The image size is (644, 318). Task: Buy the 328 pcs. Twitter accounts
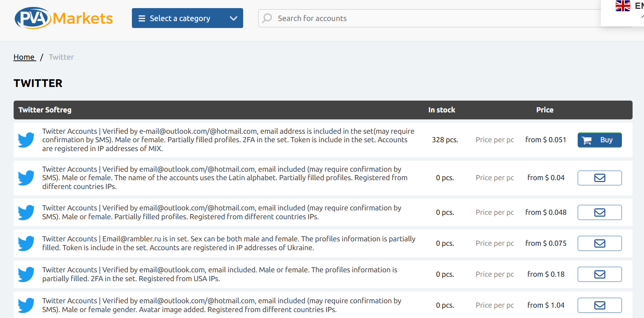[599, 140]
